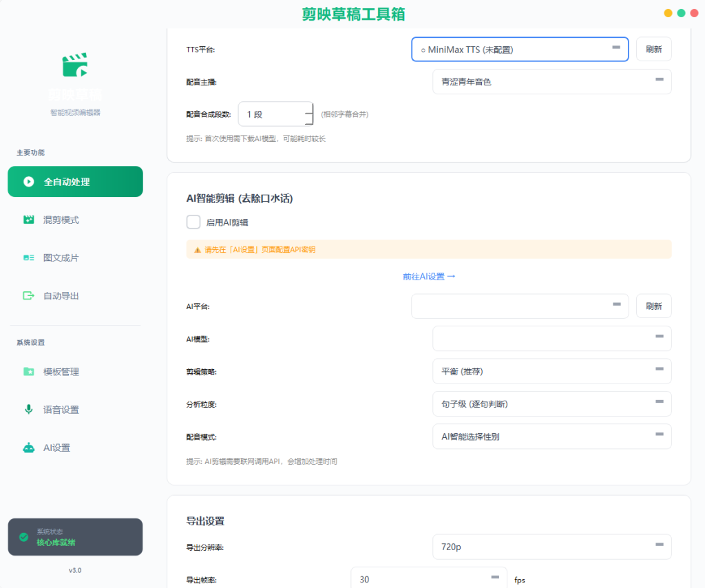Click the 核心库就绪 system status panel
This screenshot has width=705, height=588.
(x=75, y=537)
